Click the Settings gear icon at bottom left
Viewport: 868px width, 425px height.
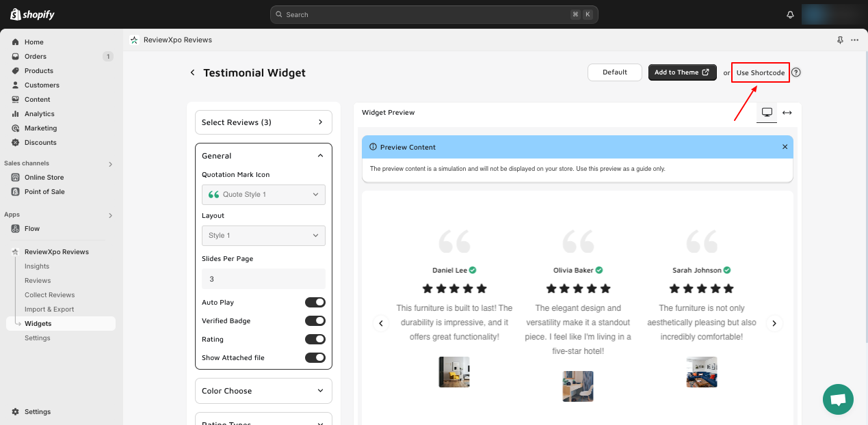[15, 412]
